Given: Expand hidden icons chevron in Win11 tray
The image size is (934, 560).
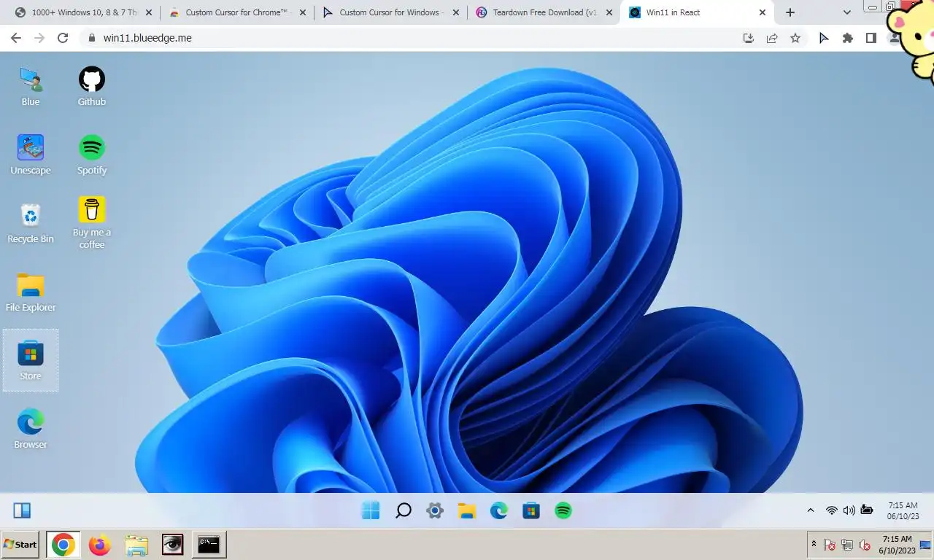Looking at the screenshot, I should point(811,510).
